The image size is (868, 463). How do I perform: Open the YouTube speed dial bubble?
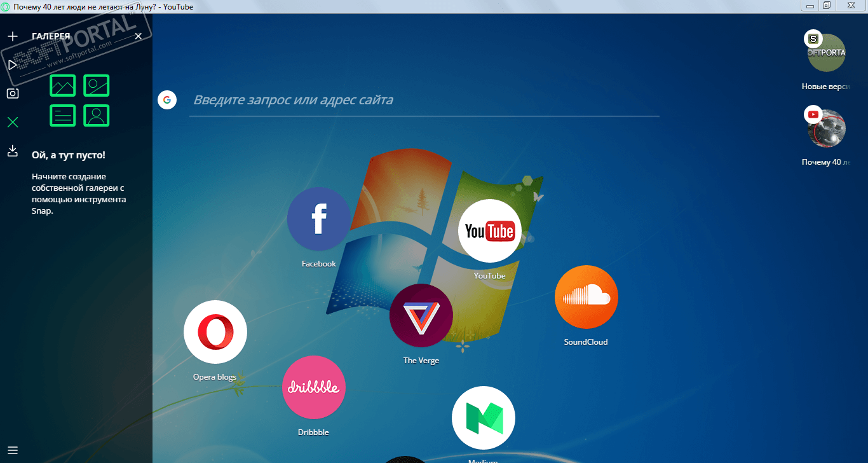pyautogui.click(x=490, y=231)
